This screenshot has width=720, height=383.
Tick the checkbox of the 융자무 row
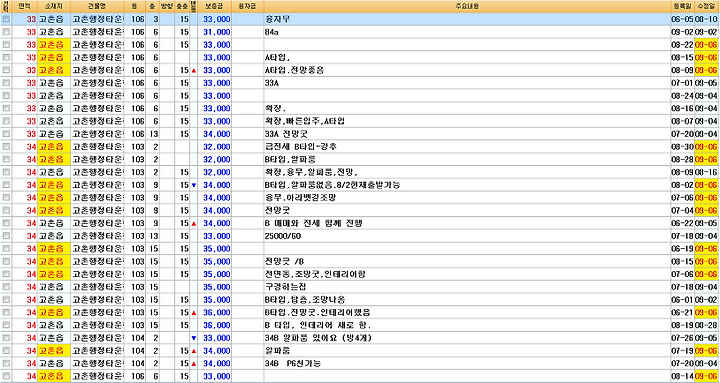tap(6, 19)
